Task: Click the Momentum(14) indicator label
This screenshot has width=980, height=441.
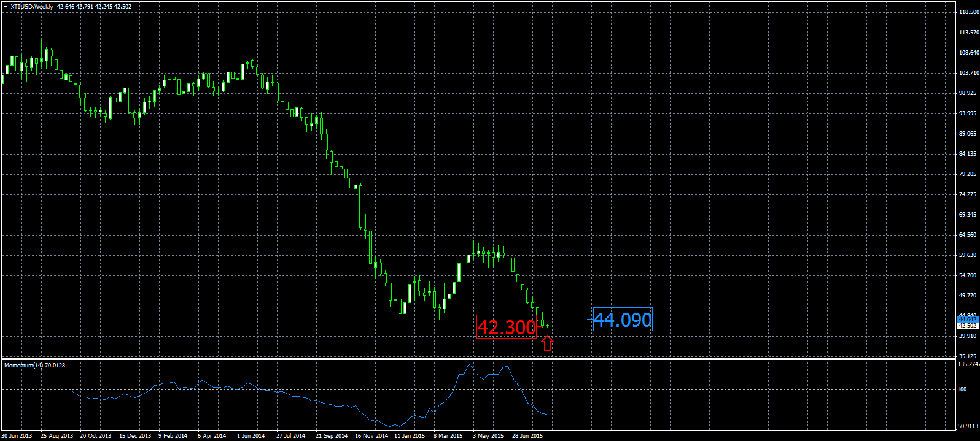Action: coord(34,366)
